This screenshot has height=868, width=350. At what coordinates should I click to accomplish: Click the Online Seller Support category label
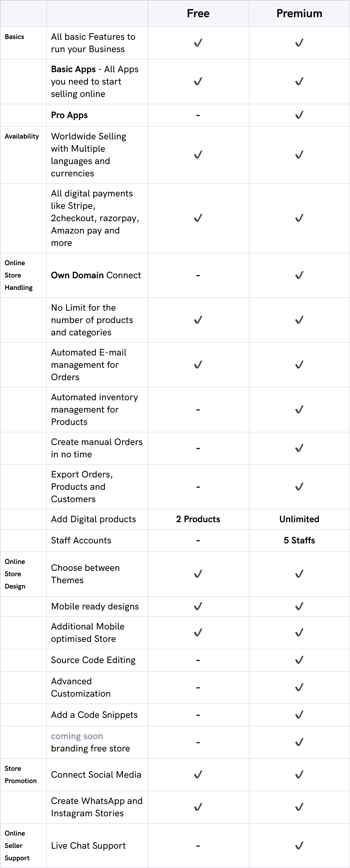coord(17,846)
